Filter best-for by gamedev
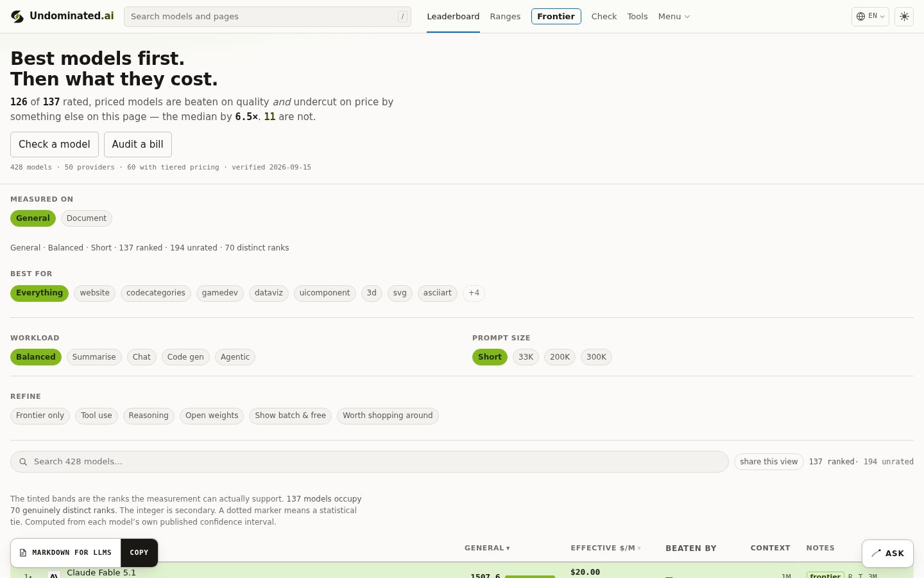The image size is (924, 578). 220,293
